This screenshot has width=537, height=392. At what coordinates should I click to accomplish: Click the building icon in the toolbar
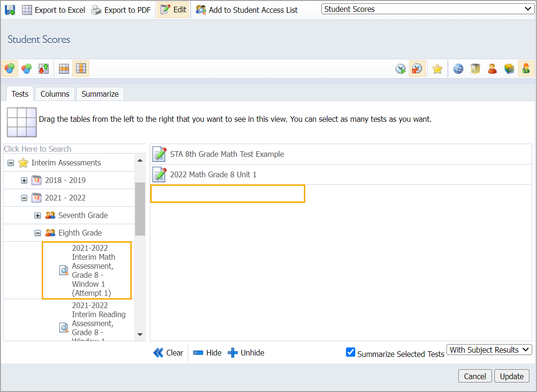click(x=475, y=69)
